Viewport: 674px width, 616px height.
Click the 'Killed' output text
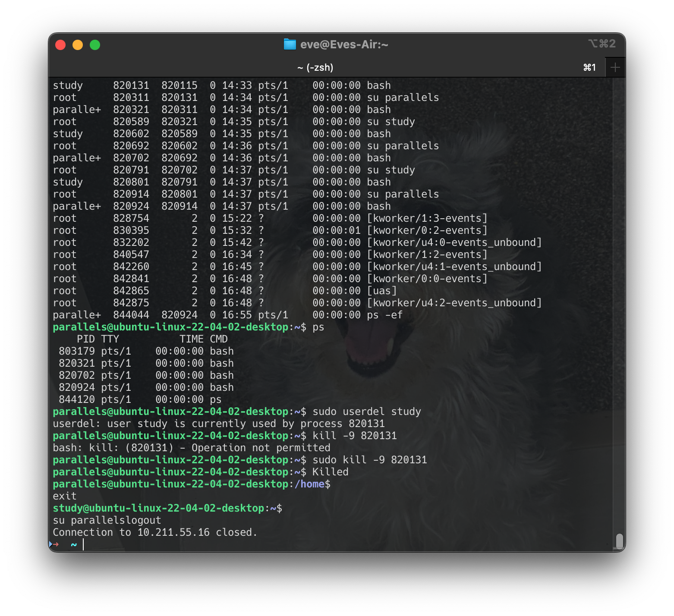point(331,472)
